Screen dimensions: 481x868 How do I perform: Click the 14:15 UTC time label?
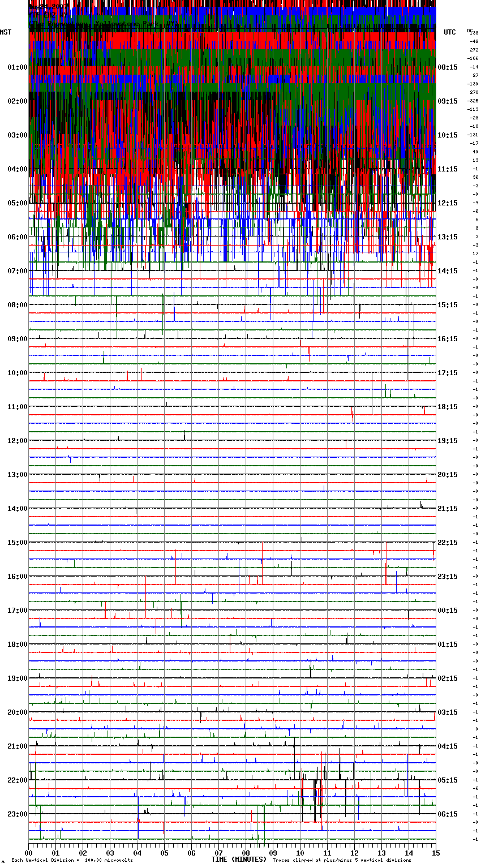(448, 271)
